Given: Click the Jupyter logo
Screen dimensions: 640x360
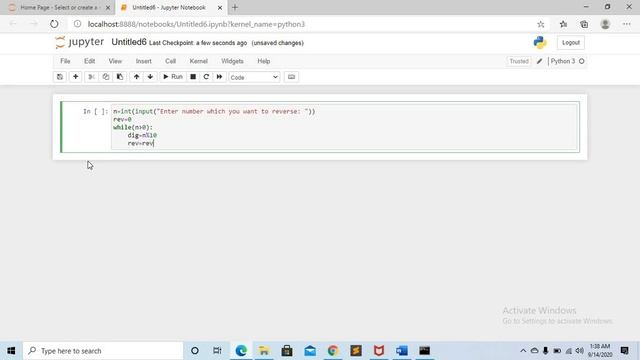Looking at the screenshot, I should point(80,42).
